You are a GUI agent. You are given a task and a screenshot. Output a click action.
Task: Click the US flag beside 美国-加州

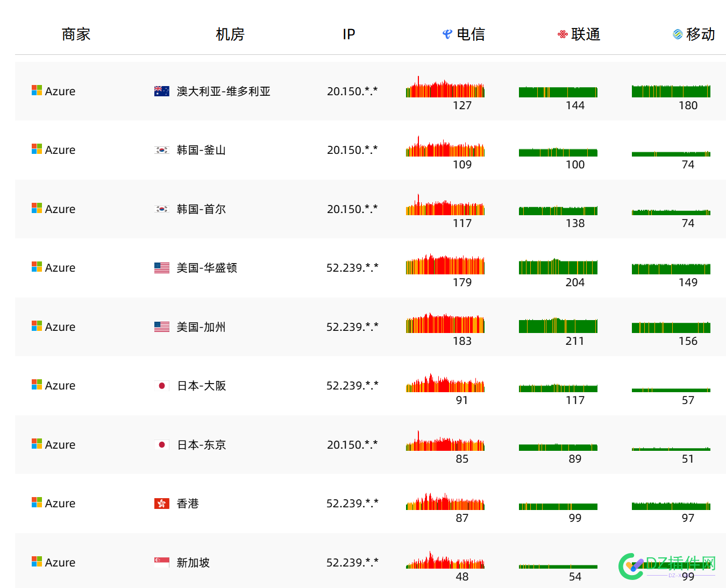(162, 327)
